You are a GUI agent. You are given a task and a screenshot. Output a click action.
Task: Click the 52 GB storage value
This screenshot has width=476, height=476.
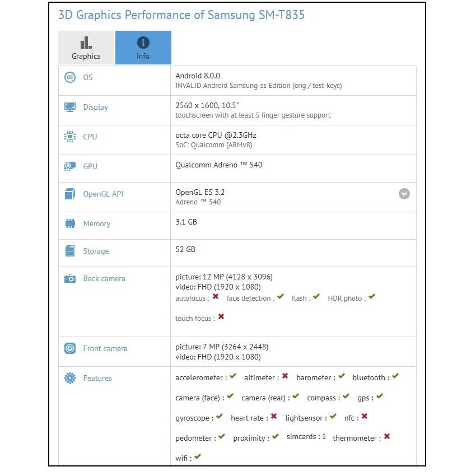pyautogui.click(x=185, y=249)
